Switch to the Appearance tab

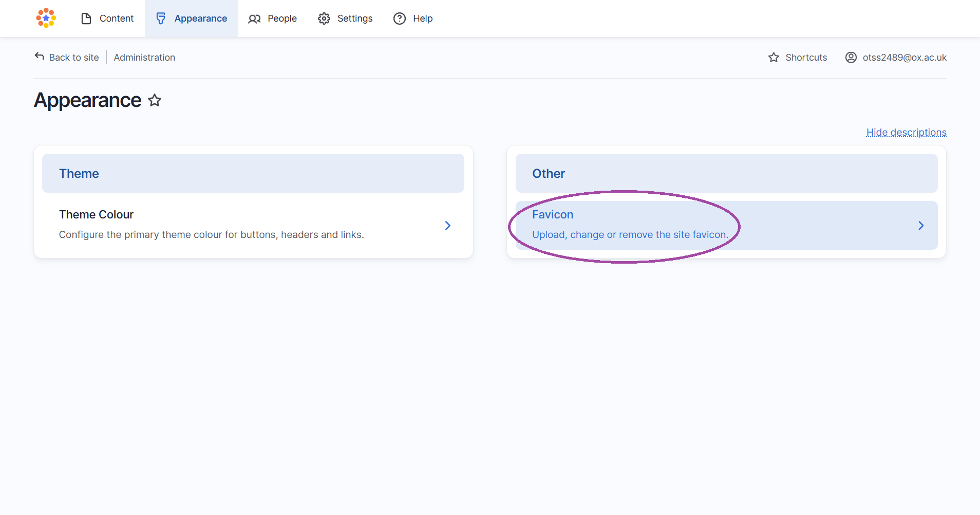coord(201,18)
